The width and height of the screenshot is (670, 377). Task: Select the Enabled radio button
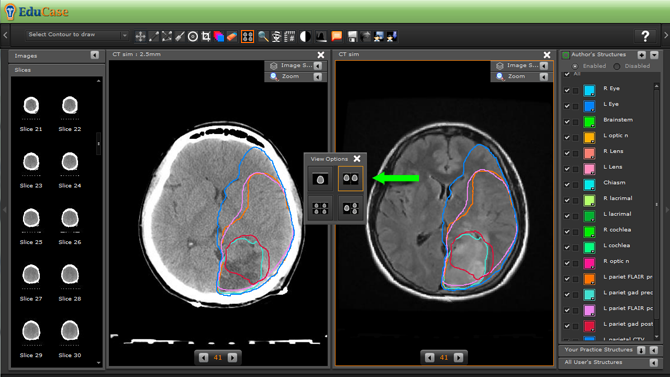(x=575, y=66)
